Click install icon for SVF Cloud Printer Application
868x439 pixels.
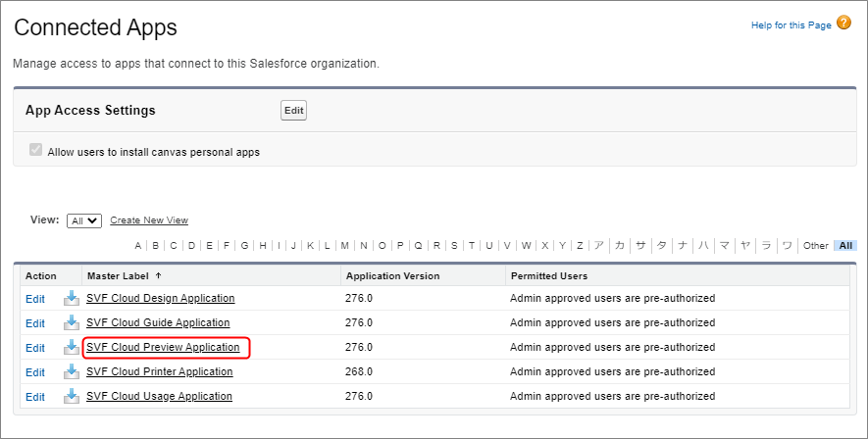pos(72,371)
